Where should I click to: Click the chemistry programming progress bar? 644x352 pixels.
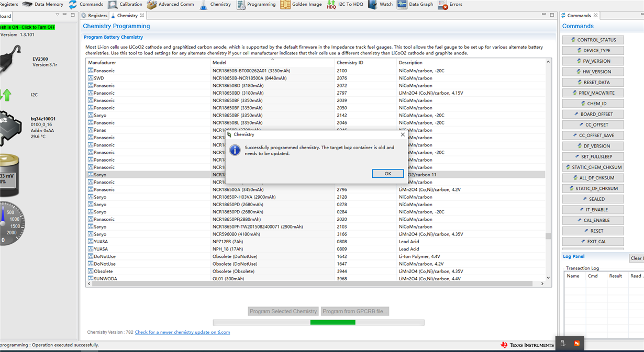point(319,323)
